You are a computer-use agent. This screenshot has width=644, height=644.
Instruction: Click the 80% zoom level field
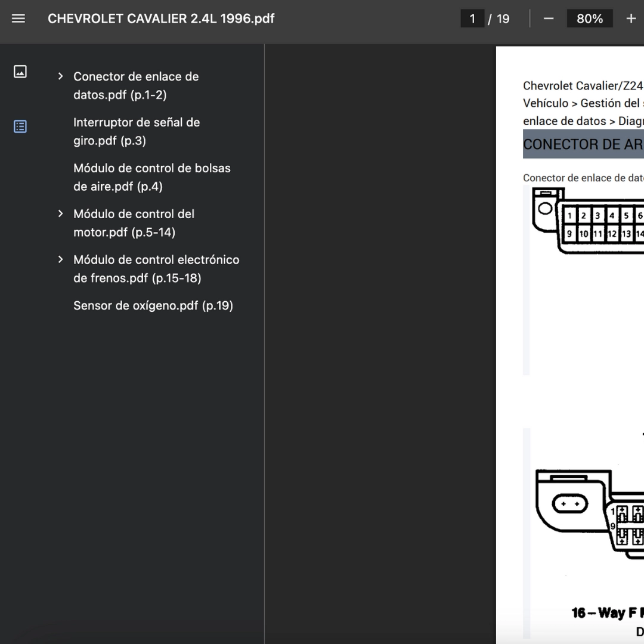589,18
